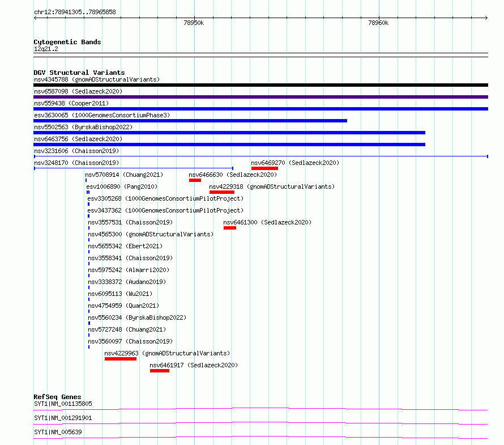Select the black nsv4345788 variant bar
This screenshot has width=504, height=445.
[x=260, y=85]
